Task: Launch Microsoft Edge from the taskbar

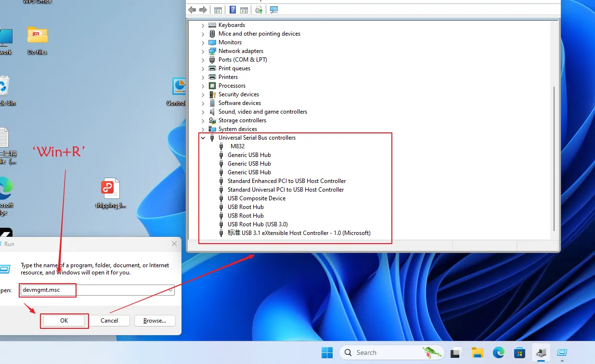Action: pyautogui.click(x=498, y=353)
